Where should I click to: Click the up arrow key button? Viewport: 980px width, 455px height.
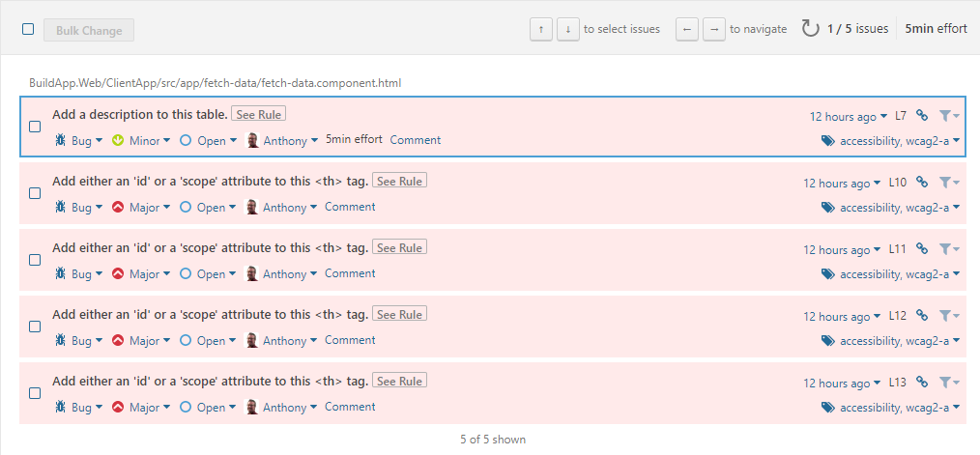point(541,29)
